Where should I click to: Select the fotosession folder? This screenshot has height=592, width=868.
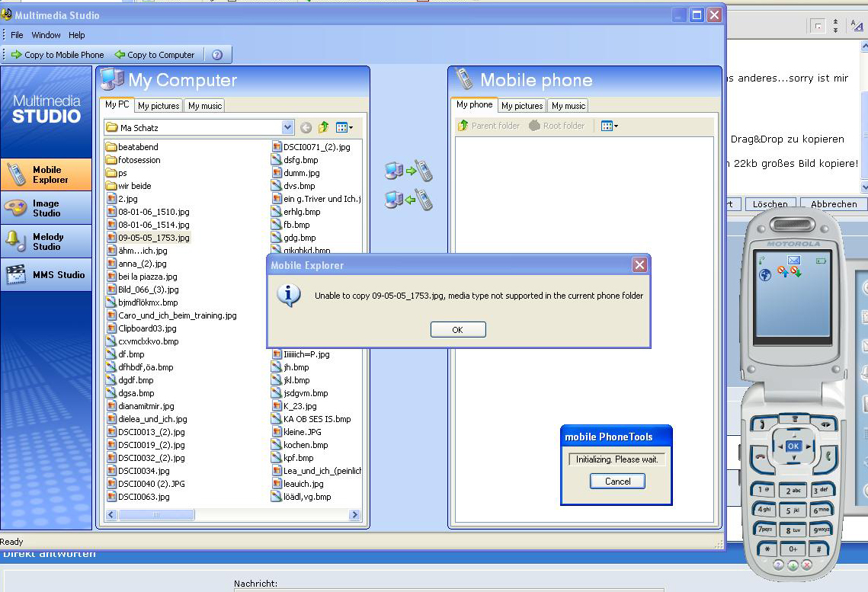point(133,160)
